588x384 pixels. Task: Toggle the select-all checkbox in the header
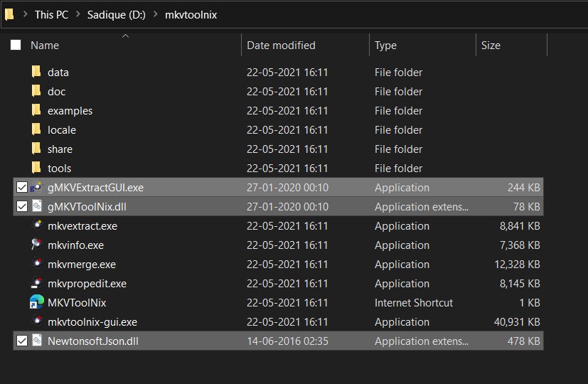click(x=16, y=45)
